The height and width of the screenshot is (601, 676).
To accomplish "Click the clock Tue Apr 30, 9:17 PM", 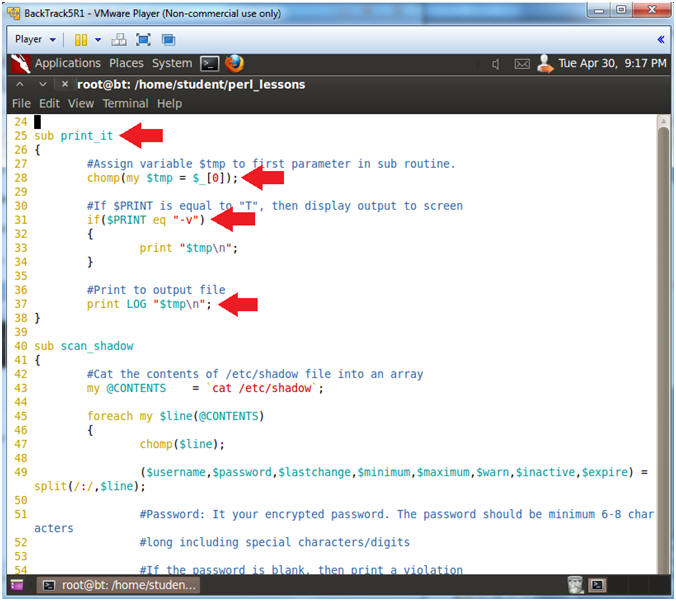I will pyautogui.click(x=612, y=63).
